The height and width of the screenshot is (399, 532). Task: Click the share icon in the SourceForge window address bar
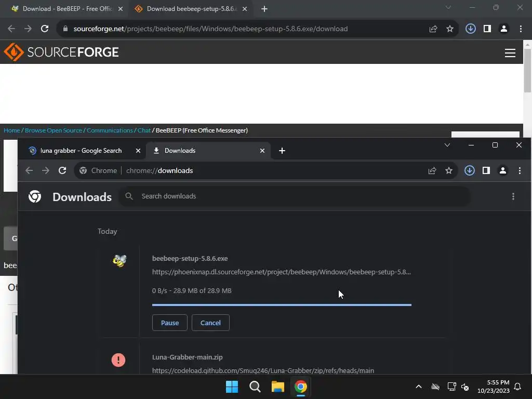point(433,29)
